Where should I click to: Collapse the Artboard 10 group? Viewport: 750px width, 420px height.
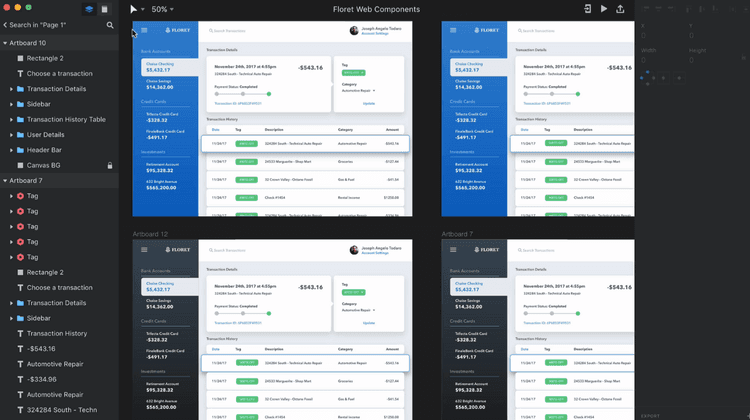tap(4, 43)
